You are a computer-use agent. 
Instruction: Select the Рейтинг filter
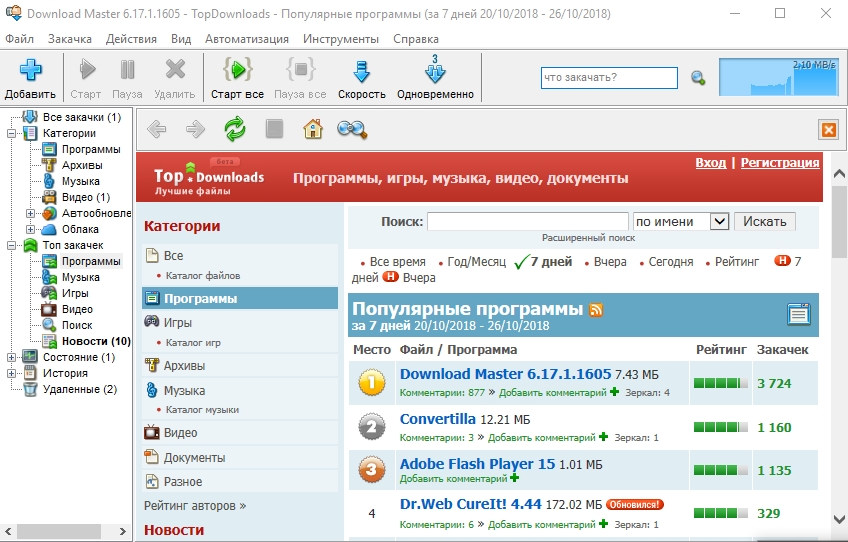tap(737, 262)
